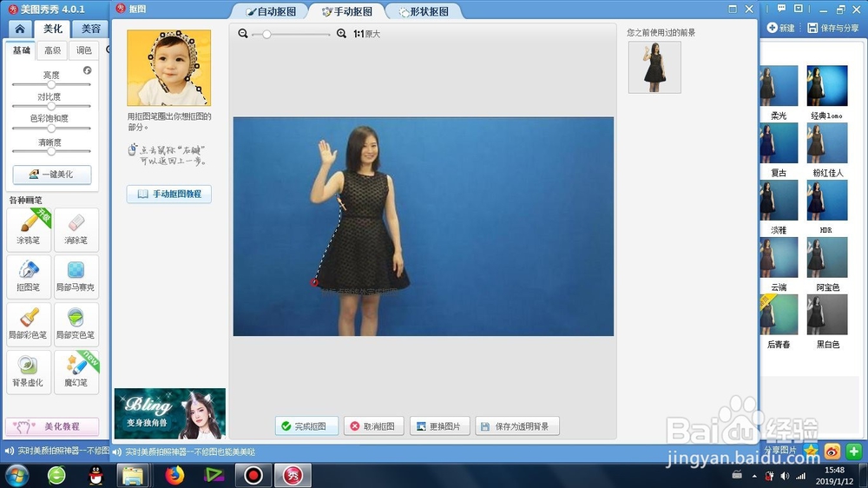Click the zoom in magnifier icon

point(341,34)
